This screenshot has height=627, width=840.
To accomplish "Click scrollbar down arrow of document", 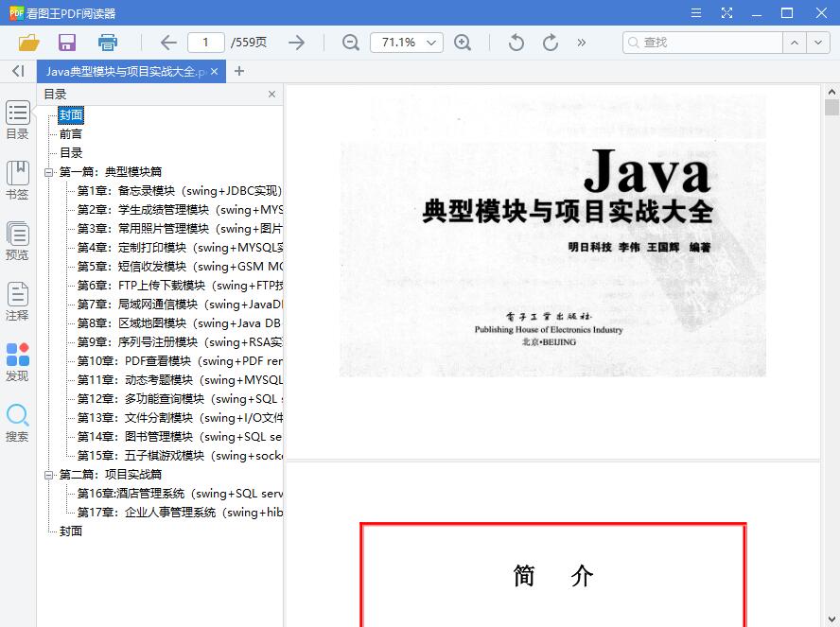I will click(x=832, y=619).
